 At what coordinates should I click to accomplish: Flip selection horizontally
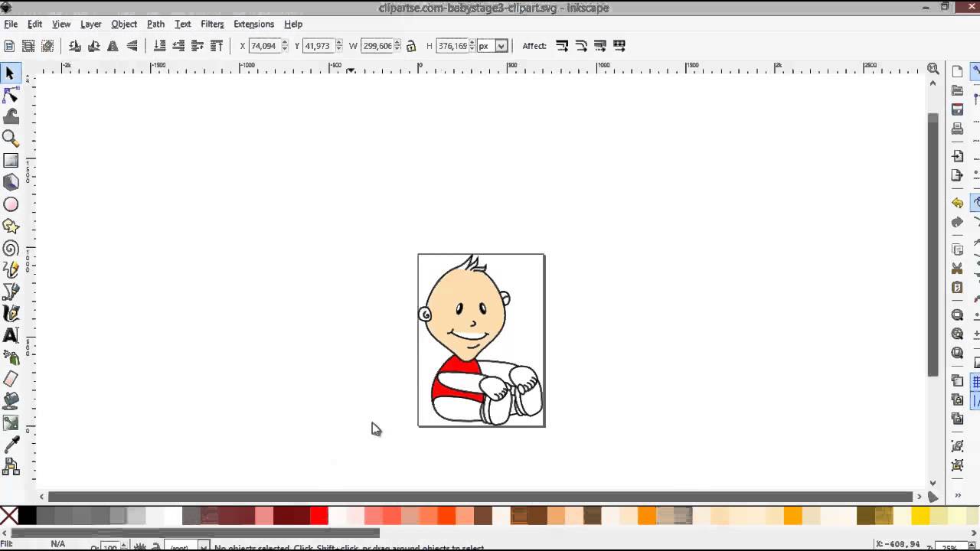(x=112, y=46)
